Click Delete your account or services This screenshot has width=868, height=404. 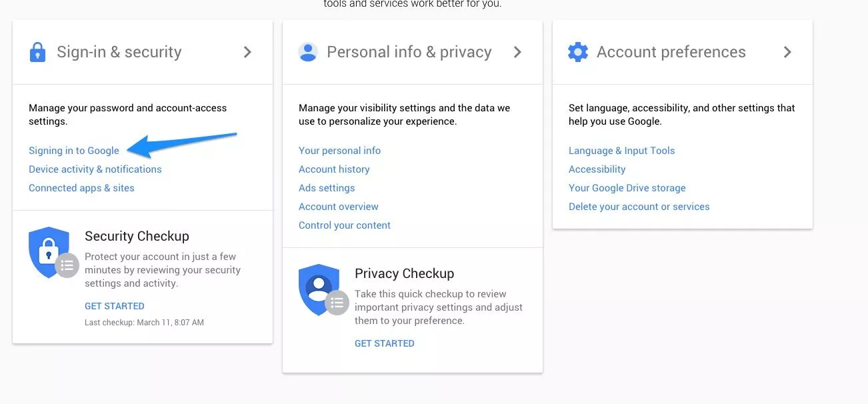[639, 207]
